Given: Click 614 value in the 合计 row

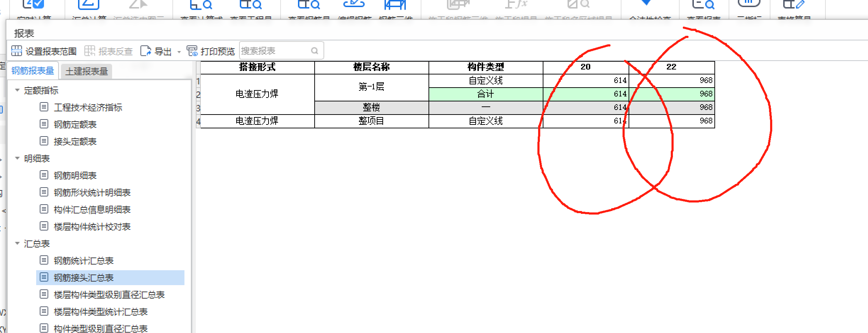Looking at the screenshot, I should [620, 94].
